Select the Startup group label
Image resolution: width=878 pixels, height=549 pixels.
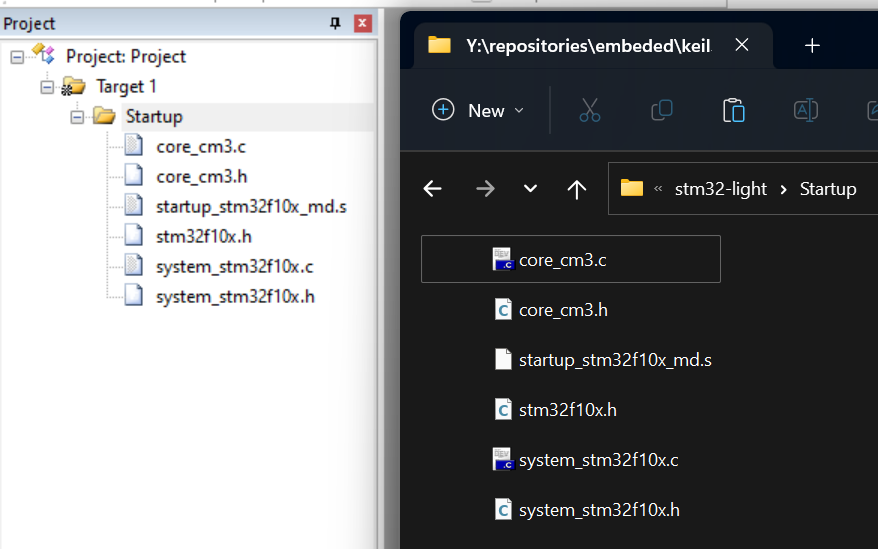(x=154, y=117)
